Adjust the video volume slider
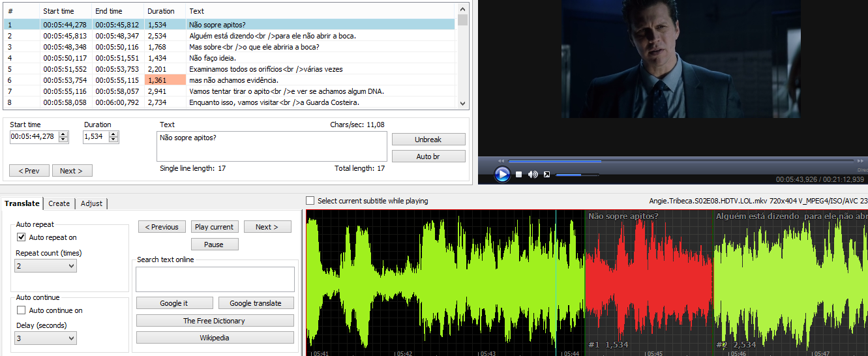 (x=577, y=174)
